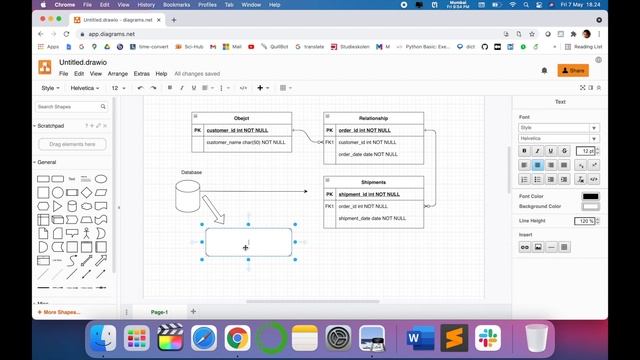
Task: Click the toolbar undo arrow
Action: pyautogui.click(x=140, y=88)
